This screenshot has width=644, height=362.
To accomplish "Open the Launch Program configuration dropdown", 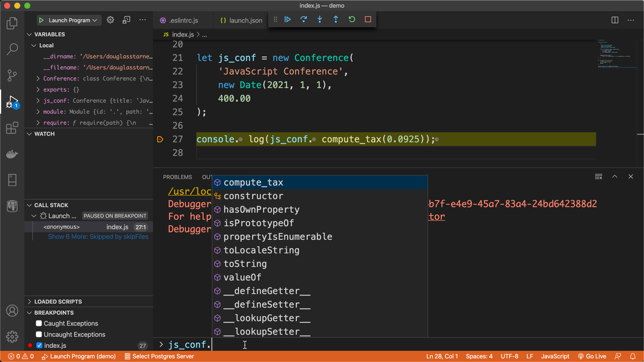I will [68, 20].
